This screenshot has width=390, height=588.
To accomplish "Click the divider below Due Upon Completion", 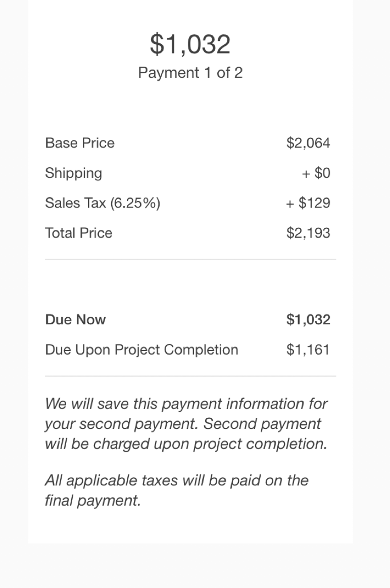I will (x=190, y=376).
